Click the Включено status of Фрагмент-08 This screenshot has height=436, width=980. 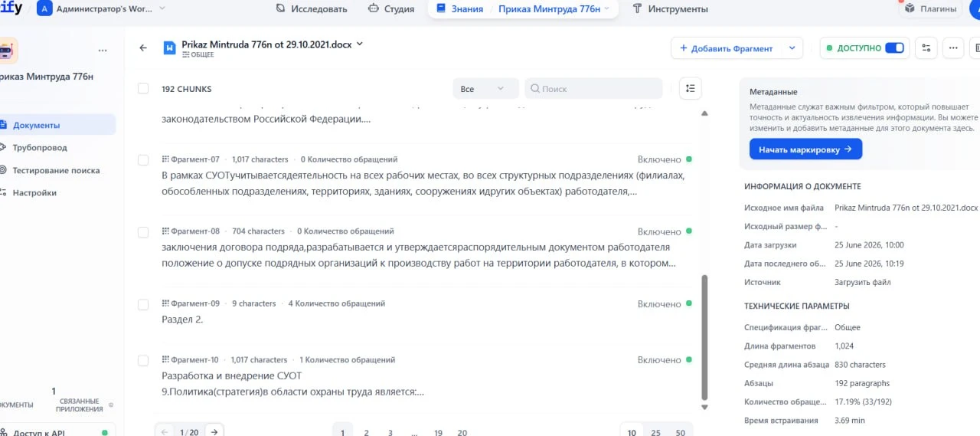coord(665,231)
